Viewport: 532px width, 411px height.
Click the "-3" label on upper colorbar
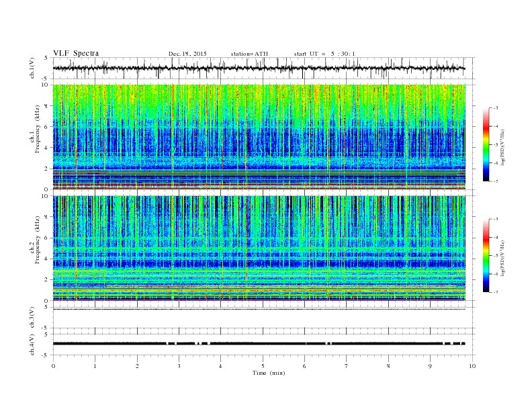pos(495,108)
